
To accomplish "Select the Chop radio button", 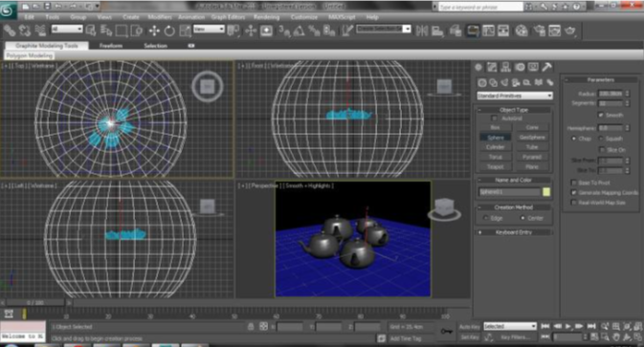I will tap(574, 139).
